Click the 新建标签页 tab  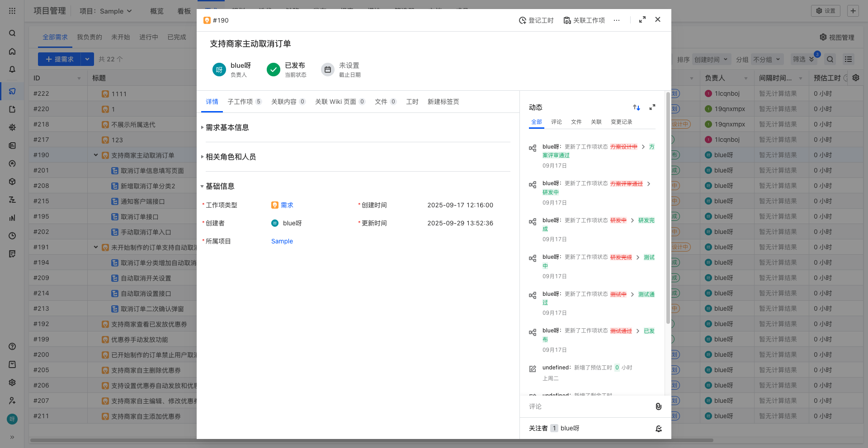tap(443, 102)
